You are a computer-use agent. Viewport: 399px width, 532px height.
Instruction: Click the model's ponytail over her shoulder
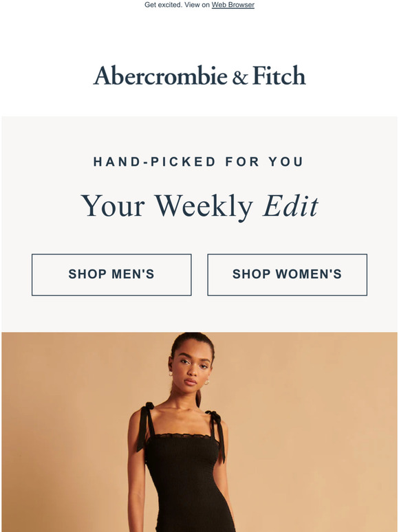coord(198,398)
